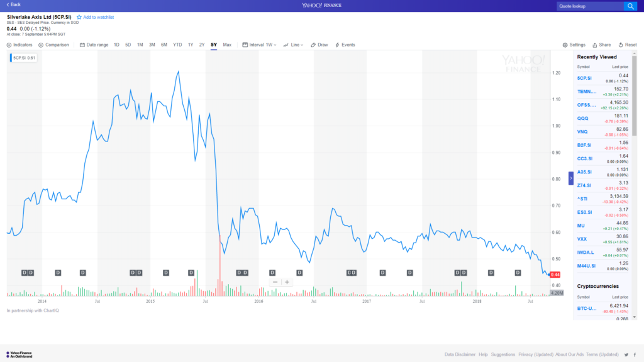Viewport: 644px width, 362px height.
Task: Open the QQQ symbol quote
Action: [582, 118]
